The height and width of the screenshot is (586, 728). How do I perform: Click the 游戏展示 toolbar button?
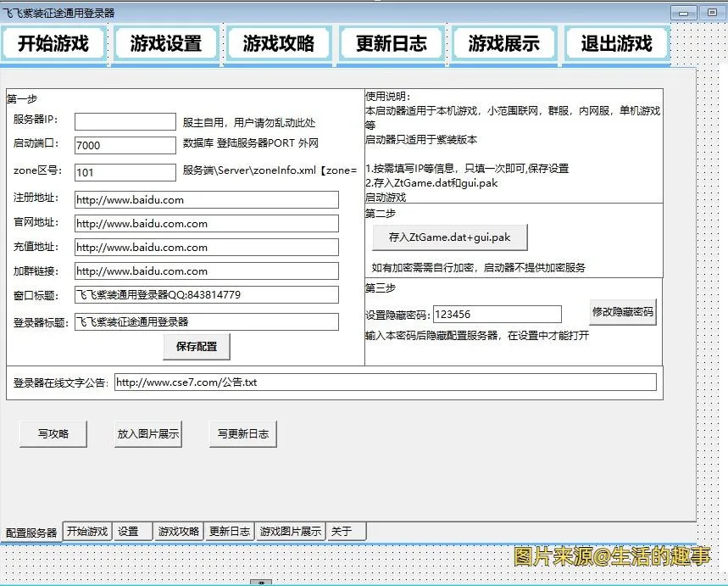click(x=503, y=42)
